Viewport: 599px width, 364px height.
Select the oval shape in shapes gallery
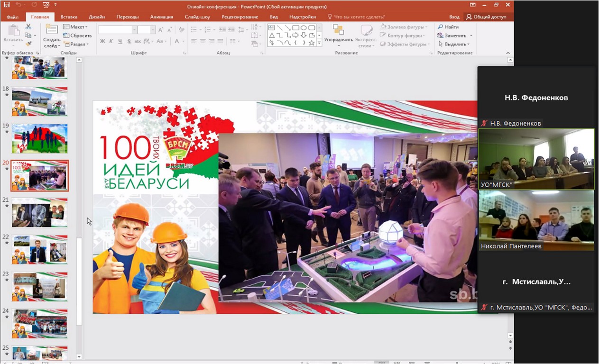304,27
